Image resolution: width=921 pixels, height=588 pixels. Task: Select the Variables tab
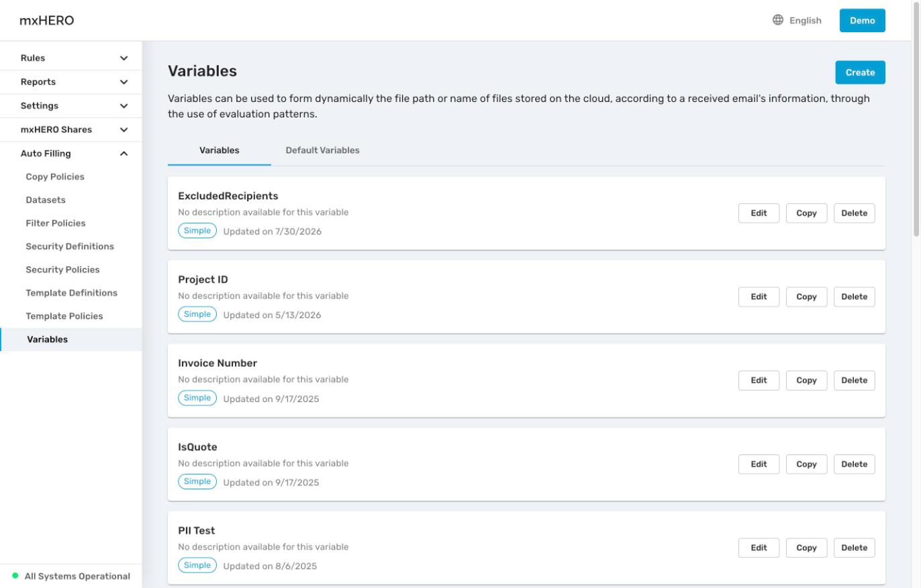220,150
